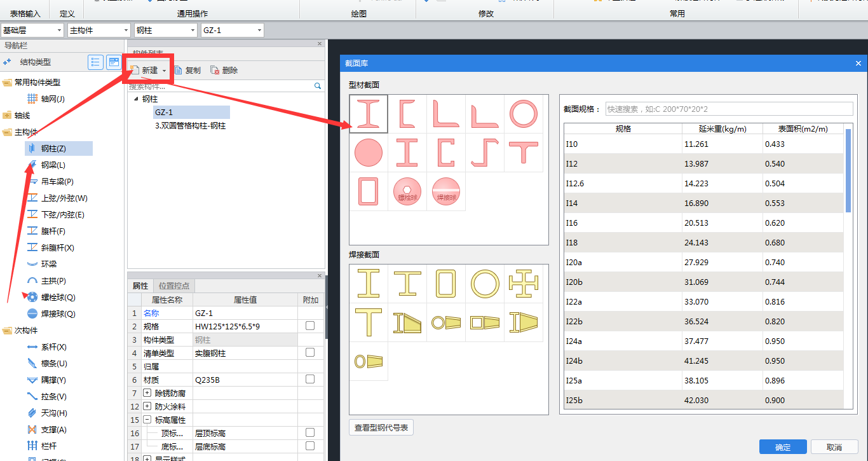This screenshot has height=461, width=868.
Task: Confirm with the 确定 button
Action: [783, 447]
